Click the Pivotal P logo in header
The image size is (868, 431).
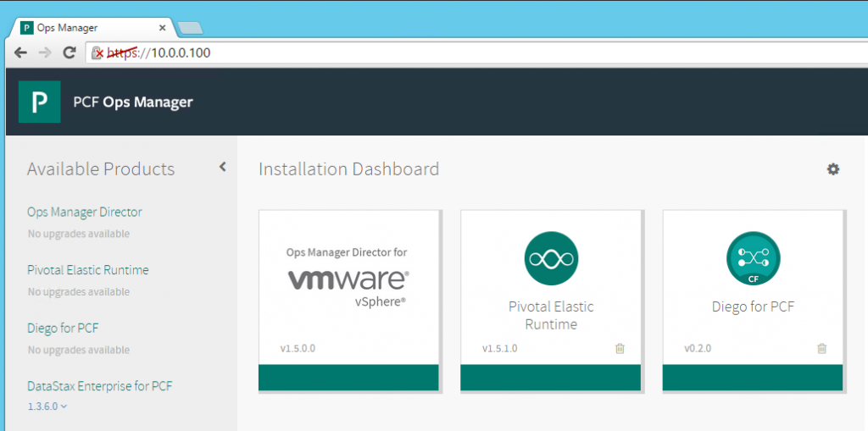pyautogui.click(x=39, y=102)
